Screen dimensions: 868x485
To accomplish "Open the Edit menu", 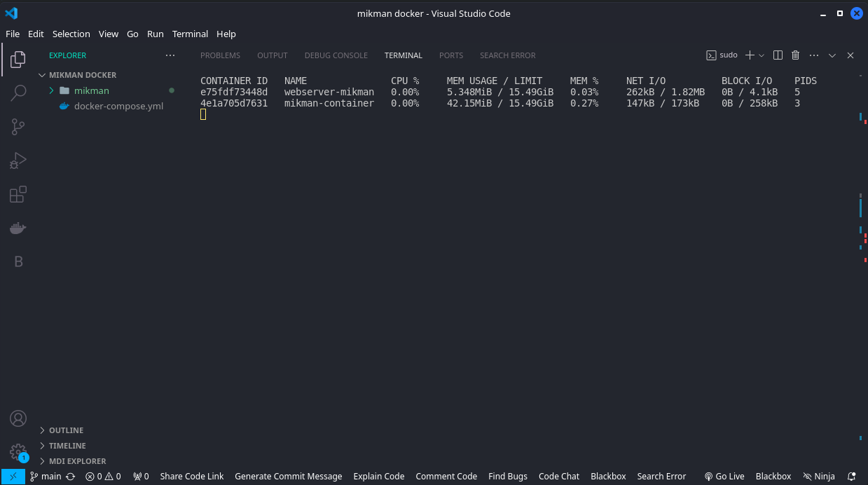I will click(36, 34).
